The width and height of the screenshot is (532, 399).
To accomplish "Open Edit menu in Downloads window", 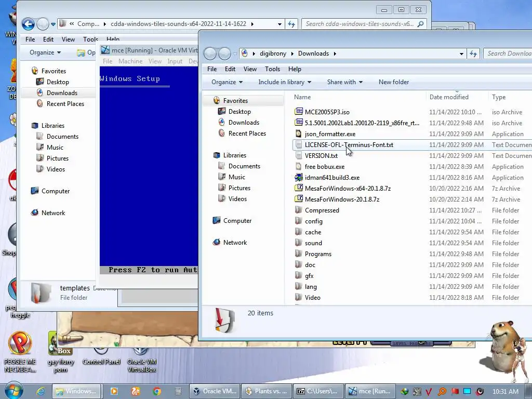I will pos(230,69).
